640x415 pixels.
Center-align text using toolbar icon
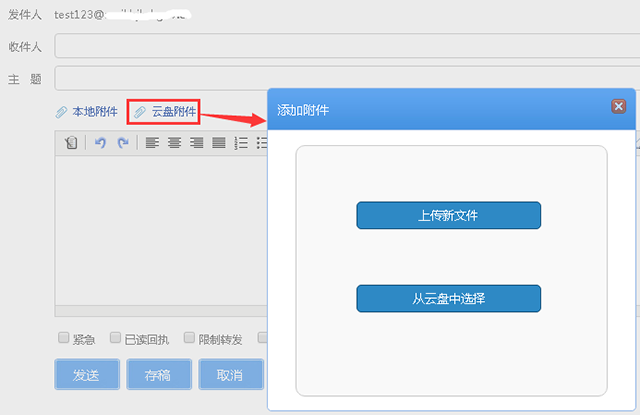174,143
